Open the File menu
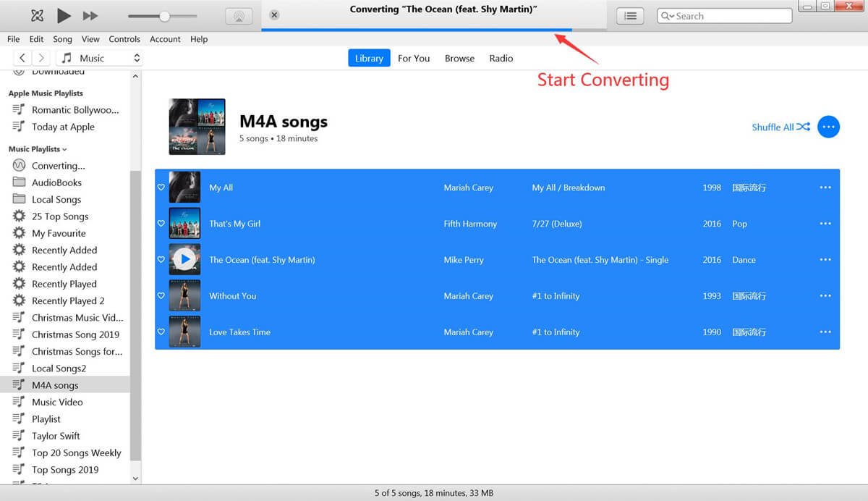The height and width of the screenshot is (501, 868). pos(14,39)
